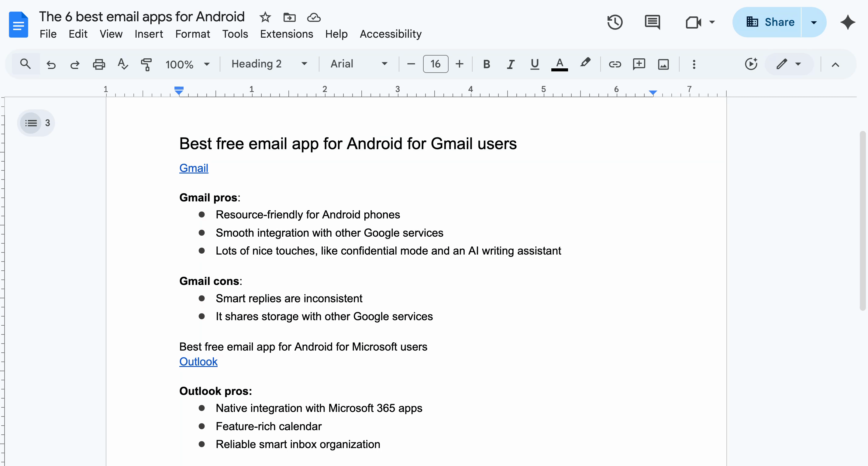Insert an image

point(663,64)
